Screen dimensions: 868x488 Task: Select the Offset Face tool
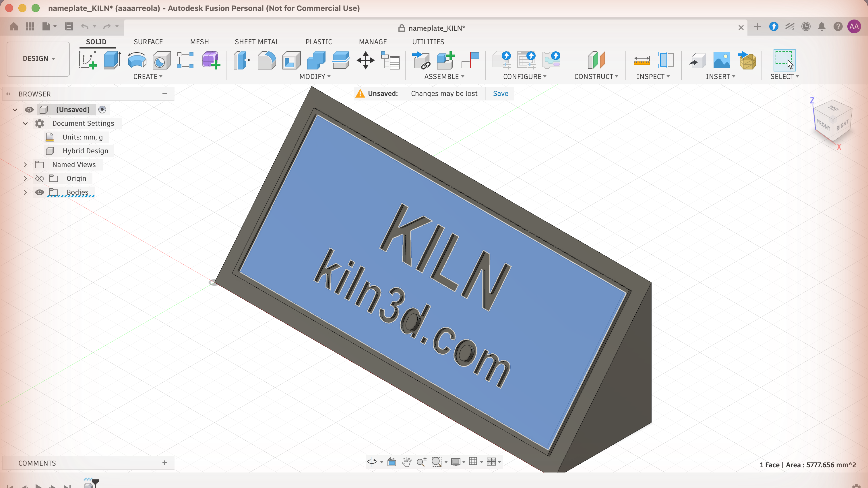click(341, 60)
